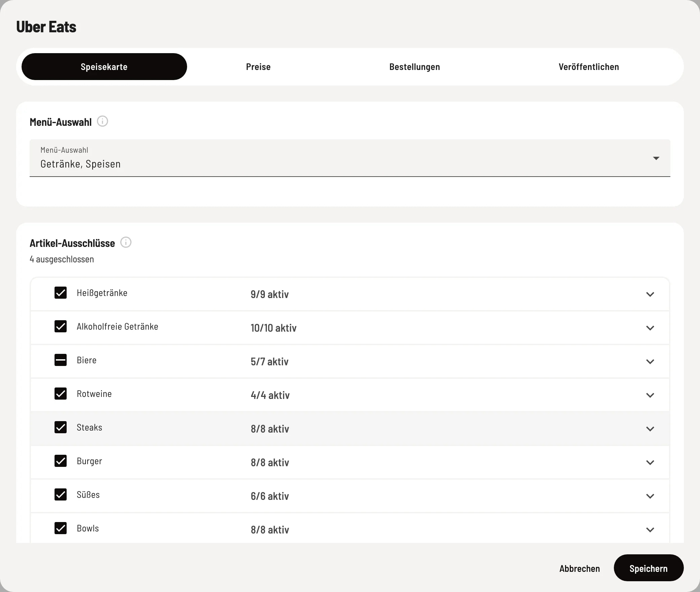700x592 pixels.
Task: Click the Steaks category label
Action: [90, 427]
